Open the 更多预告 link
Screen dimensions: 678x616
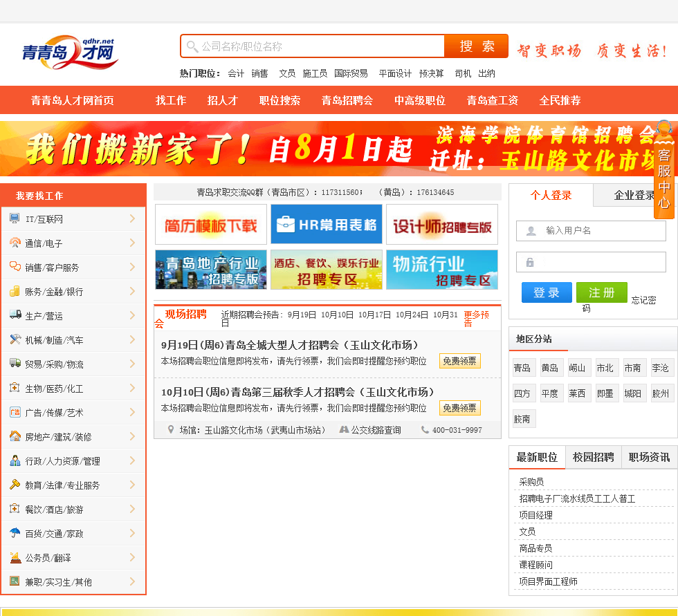(x=476, y=318)
